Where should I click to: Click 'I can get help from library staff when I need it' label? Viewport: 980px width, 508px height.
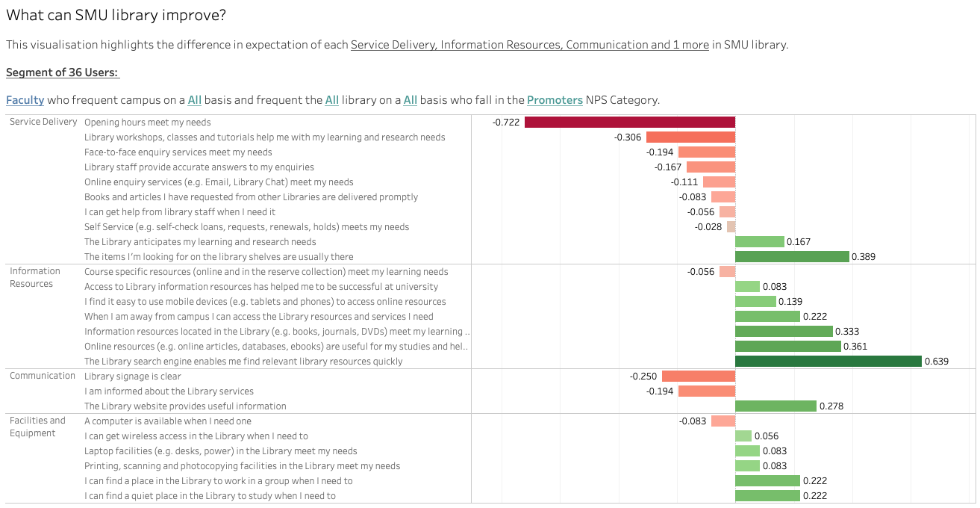coord(180,211)
